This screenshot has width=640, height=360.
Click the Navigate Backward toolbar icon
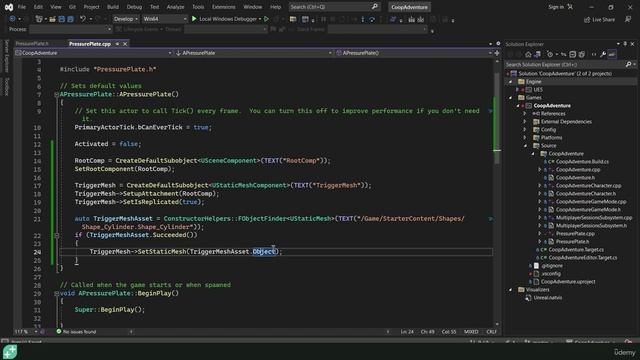[12, 19]
